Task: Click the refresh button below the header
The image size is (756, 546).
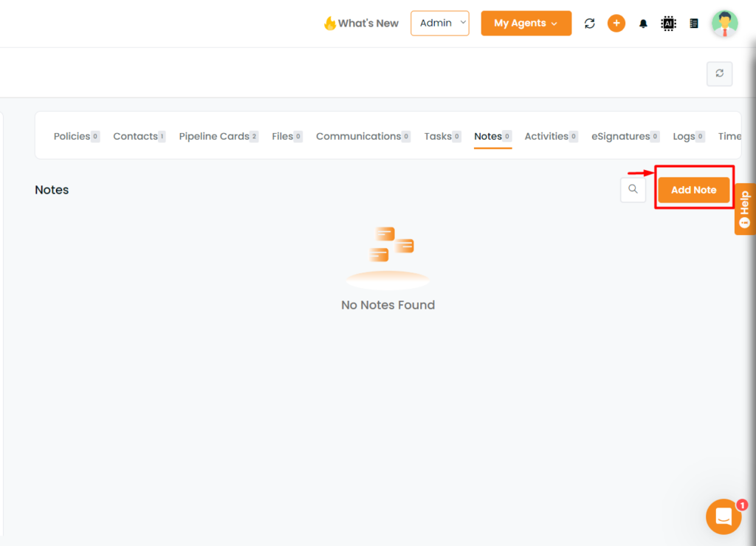Action: click(x=719, y=73)
